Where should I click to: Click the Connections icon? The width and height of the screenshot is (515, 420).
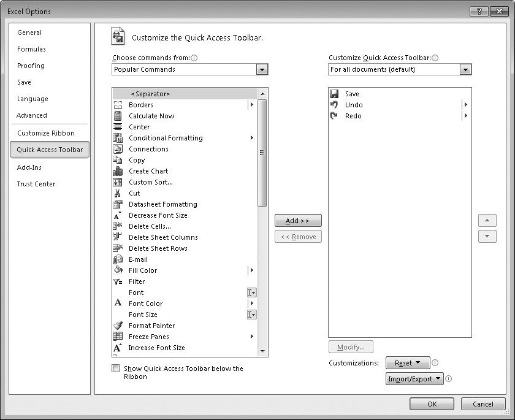tap(118, 149)
